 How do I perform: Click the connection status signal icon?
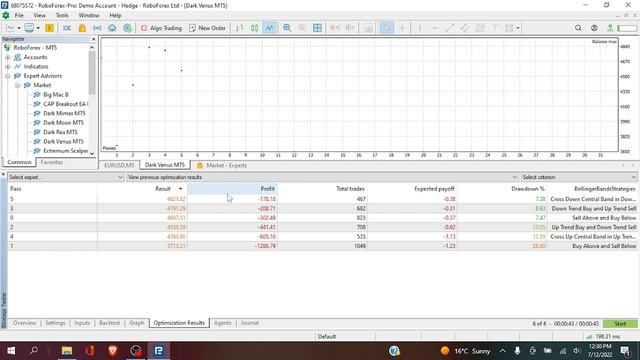click(610, 28)
